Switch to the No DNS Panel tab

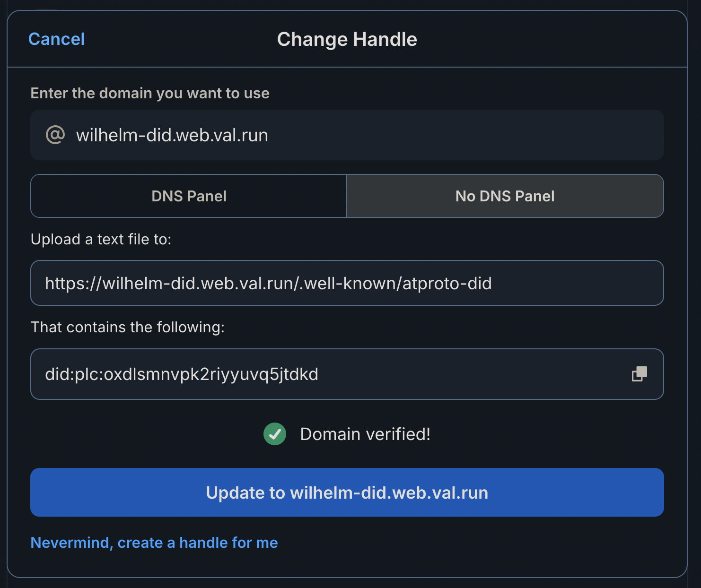tap(505, 196)
